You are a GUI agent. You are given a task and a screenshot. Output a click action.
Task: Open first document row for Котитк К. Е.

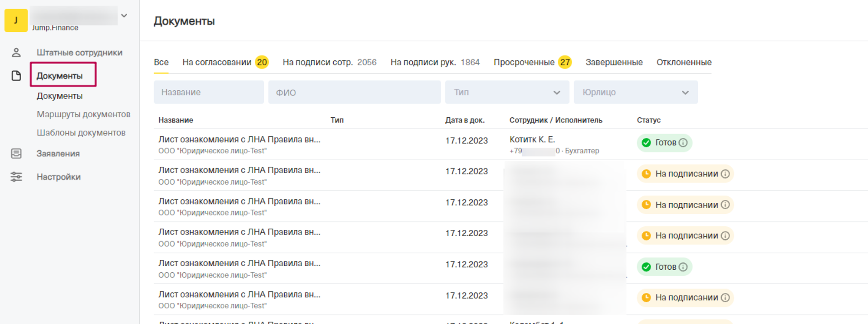[x=239, y=140]
